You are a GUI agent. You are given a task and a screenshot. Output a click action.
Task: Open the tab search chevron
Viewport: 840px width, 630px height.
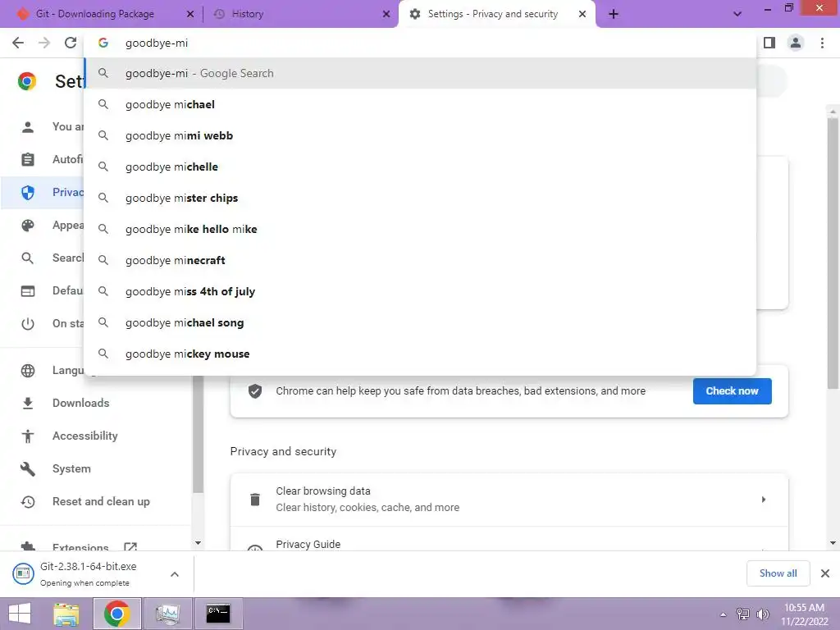737,14
